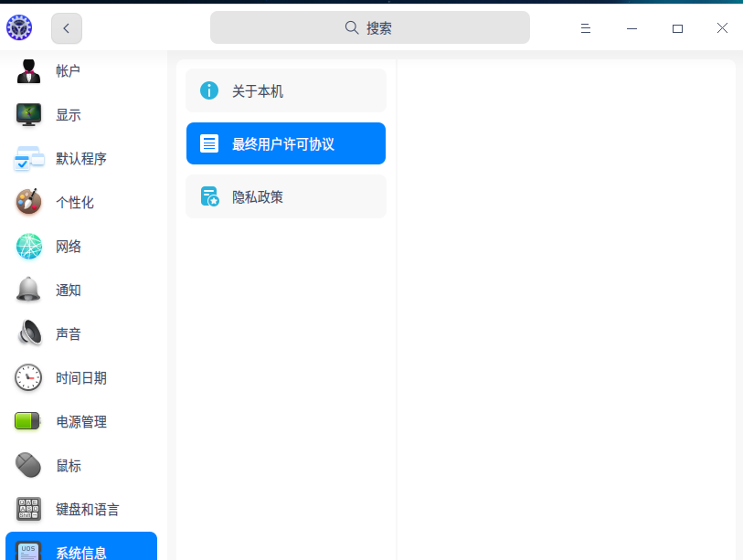Open the hamburger main menu
This screenshot has height=560, width=743.
coord(586,28)
